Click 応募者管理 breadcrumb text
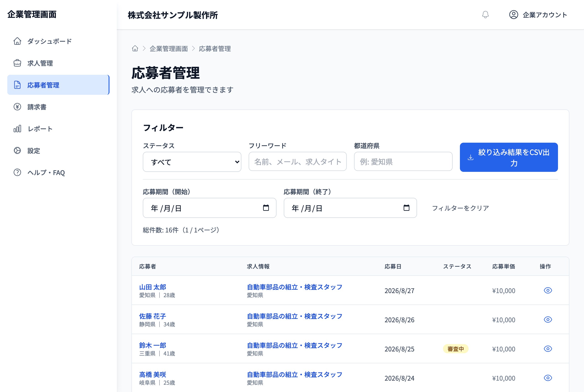The height and width of the screenshot is (392, 584). (x=215, y=49)
